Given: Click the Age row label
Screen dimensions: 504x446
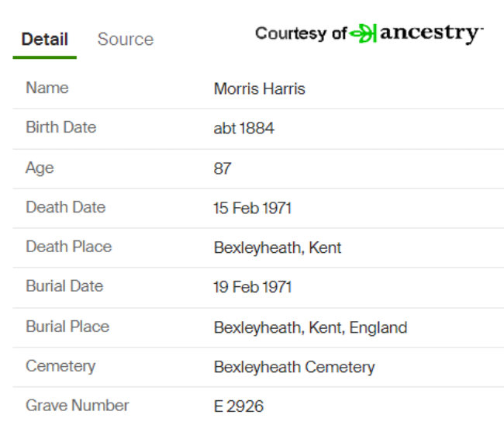Looking at the screenshot, I should click(x=40, y=168).
